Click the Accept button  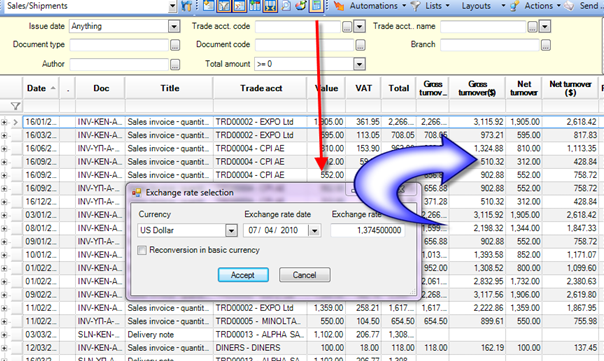pyautogui.click(x=243, y=275)
